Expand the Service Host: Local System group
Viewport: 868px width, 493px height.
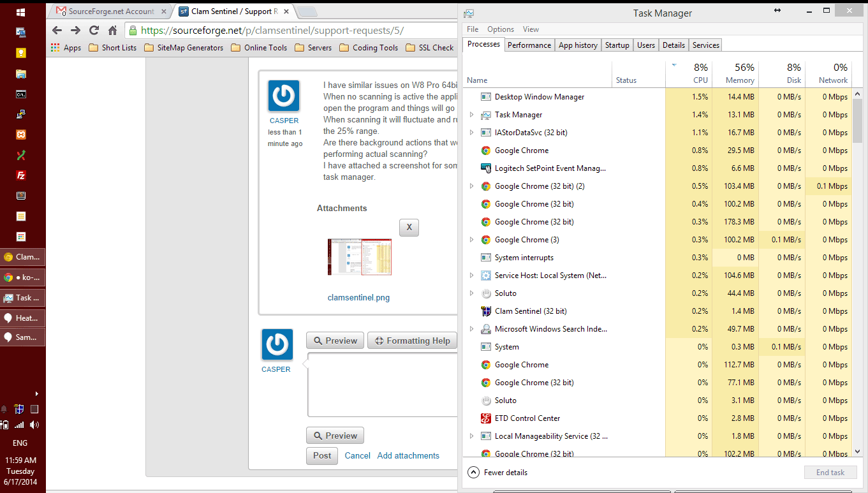(x=471, y=276)
